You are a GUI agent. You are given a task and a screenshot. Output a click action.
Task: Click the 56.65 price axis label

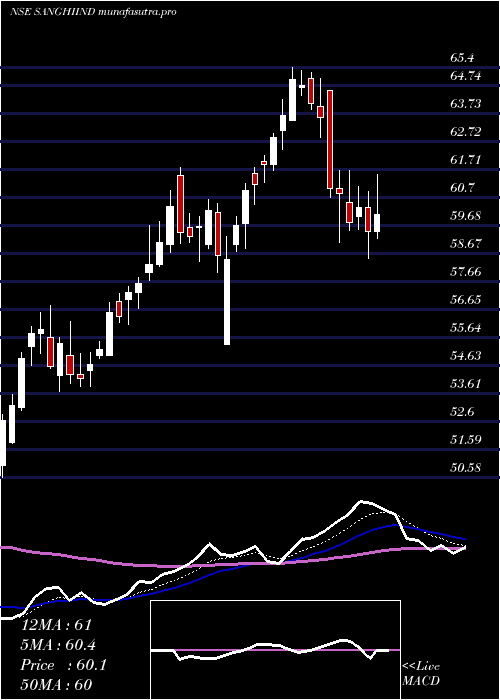point(466,300)
